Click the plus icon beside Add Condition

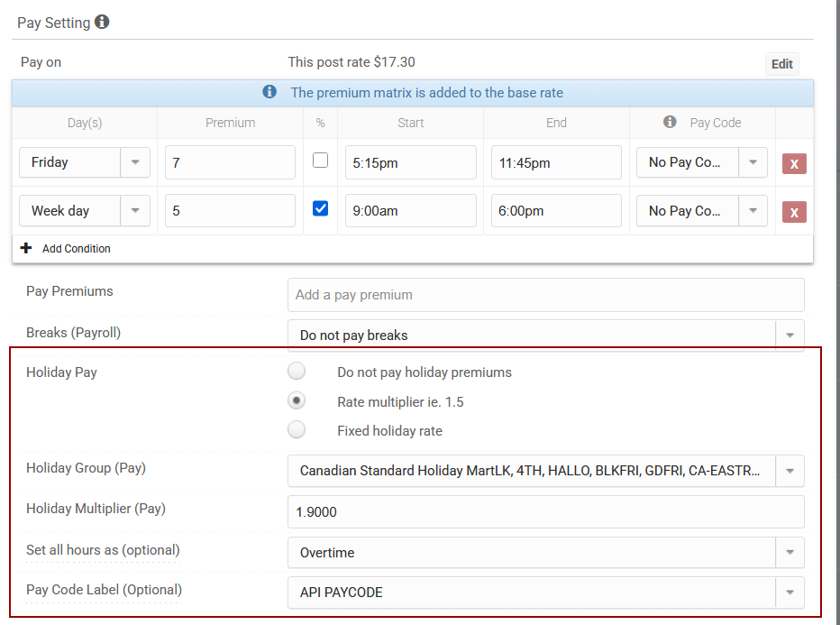click(26, 248)
